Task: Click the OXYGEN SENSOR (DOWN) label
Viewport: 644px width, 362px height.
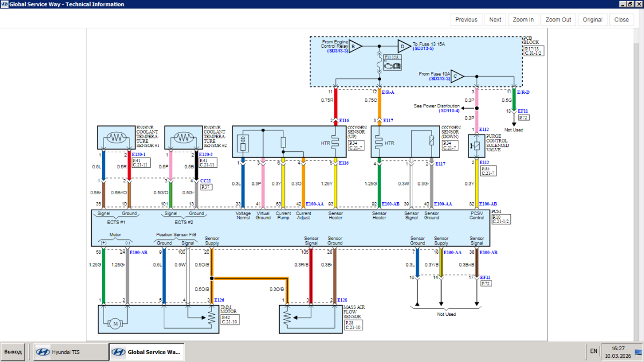Action: point(450,132)
